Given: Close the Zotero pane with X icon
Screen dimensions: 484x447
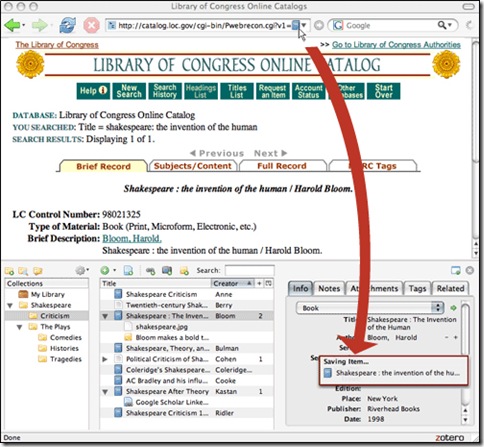Looking at the screenshot, I should pos(469,270).
